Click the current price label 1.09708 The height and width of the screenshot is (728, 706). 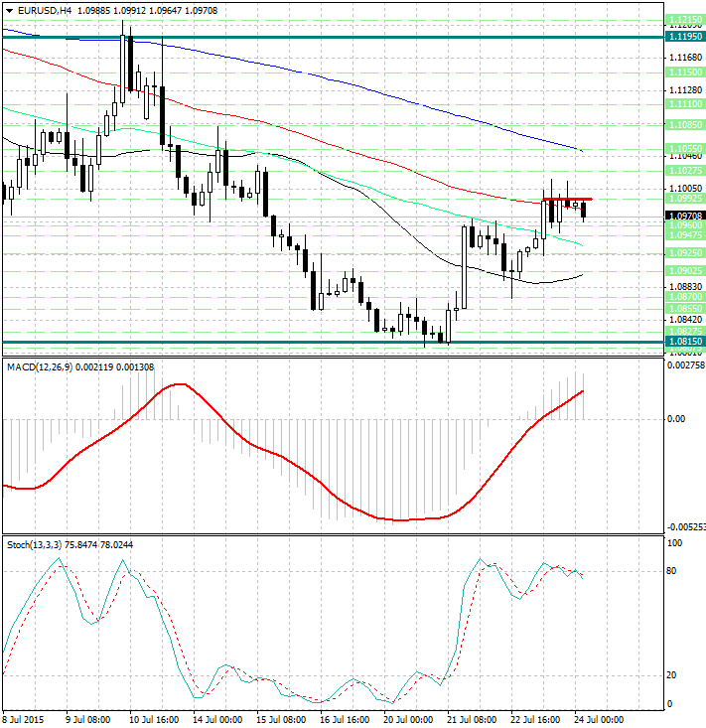point(685,216)
